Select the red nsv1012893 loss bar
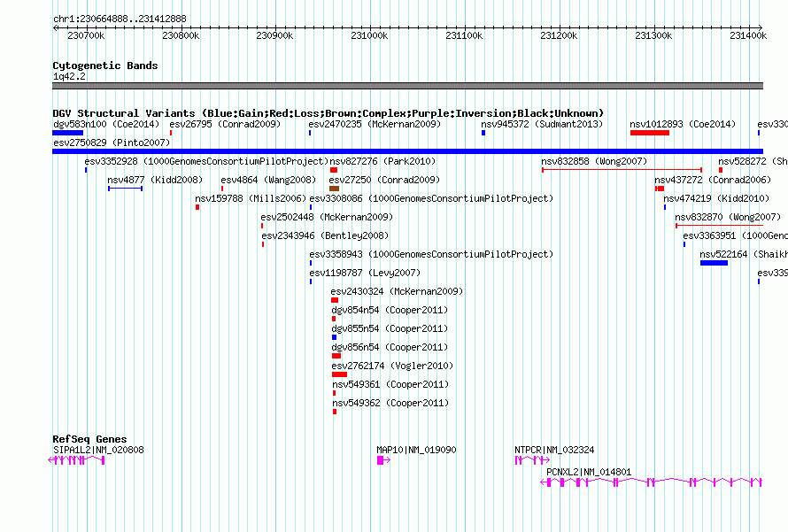The width and height of the screenshot is (788, 532). click(x=650, y=133)
